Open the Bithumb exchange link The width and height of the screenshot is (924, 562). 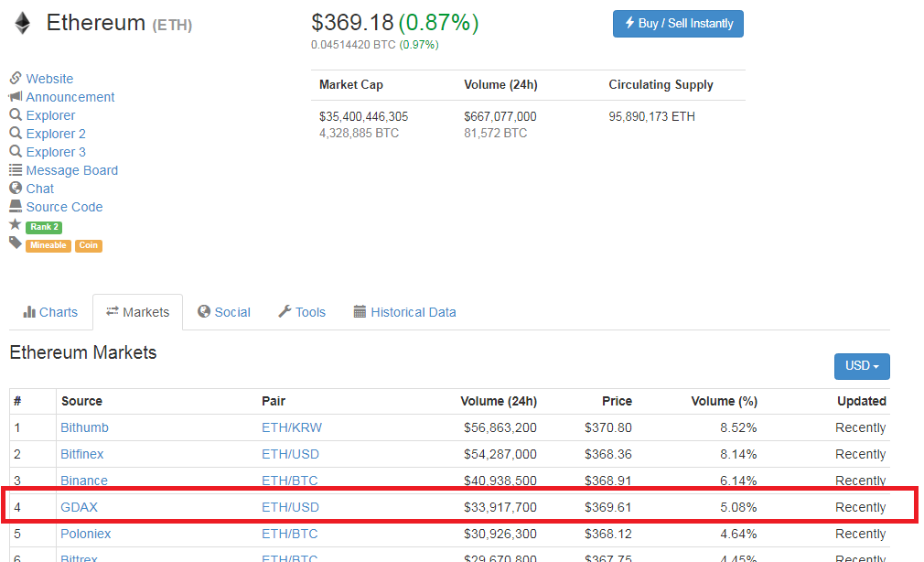(84, 427)
